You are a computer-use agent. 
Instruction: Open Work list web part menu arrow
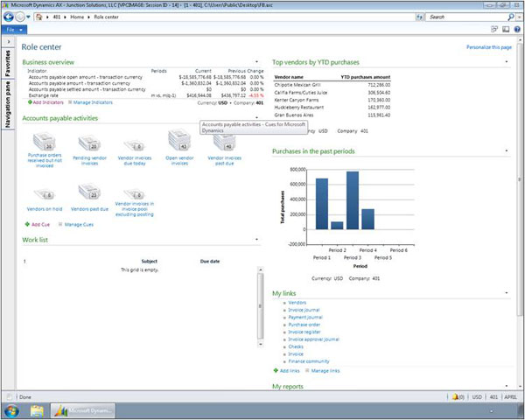[x=256, y=239]
